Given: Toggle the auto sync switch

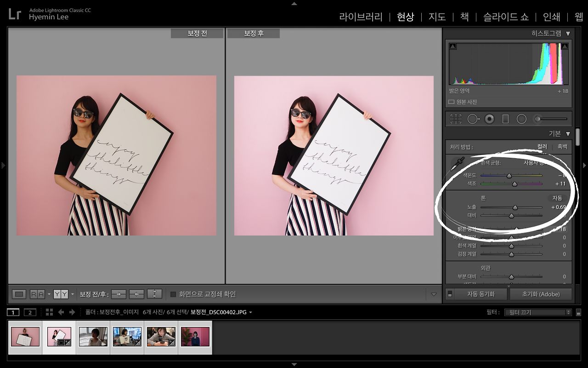Looking at the screenshot, I should 450,294.
